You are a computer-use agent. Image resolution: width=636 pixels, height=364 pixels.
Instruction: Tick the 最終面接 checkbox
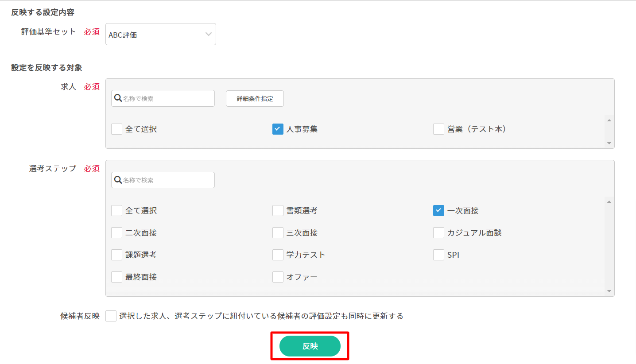click(117, 277)
